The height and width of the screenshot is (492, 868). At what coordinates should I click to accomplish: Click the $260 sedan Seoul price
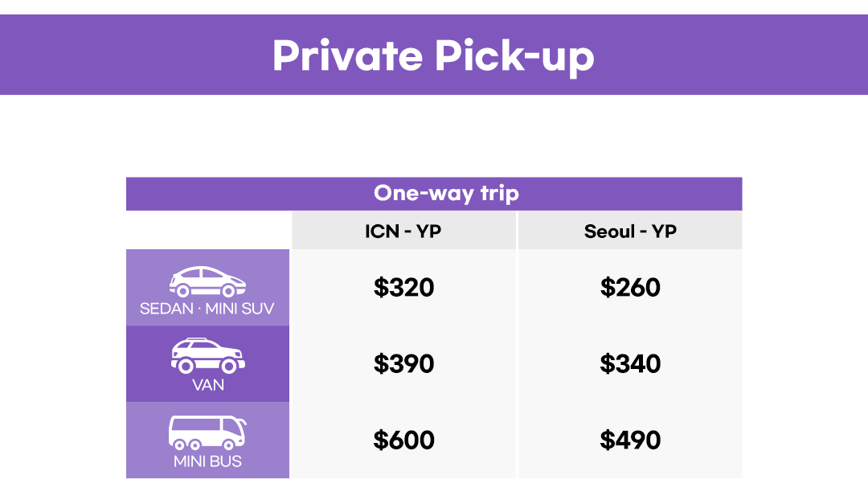click(x=630, y=288)
